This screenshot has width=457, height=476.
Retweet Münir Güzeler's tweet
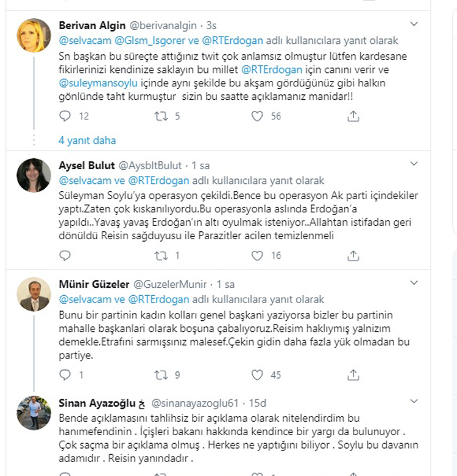coord(161,375)
